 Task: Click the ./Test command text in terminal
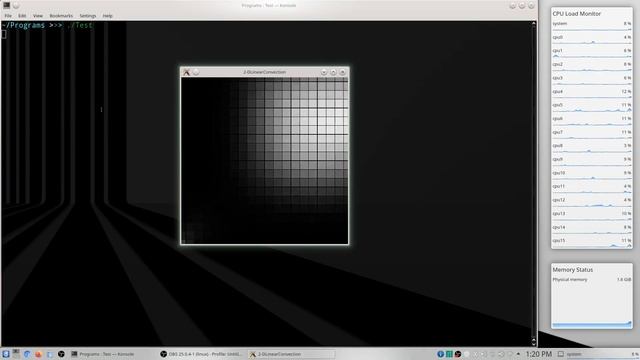[x=80, y=25]
